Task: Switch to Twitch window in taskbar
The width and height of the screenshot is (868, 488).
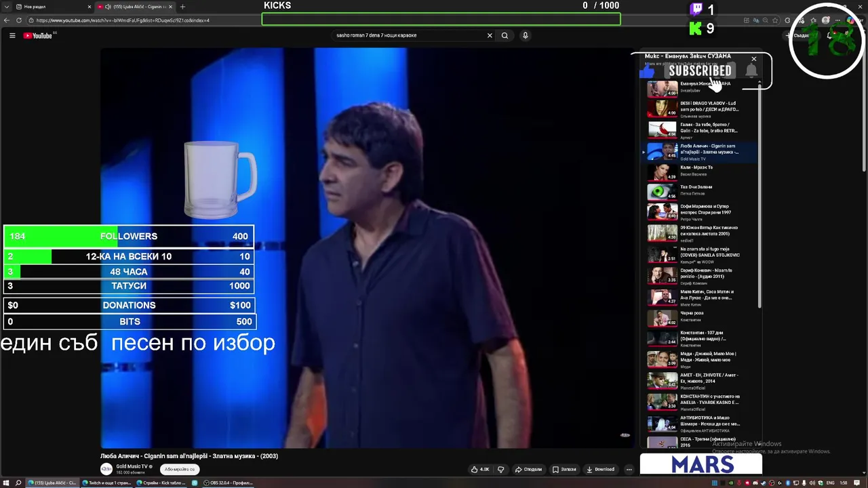Action: [106, 483]
